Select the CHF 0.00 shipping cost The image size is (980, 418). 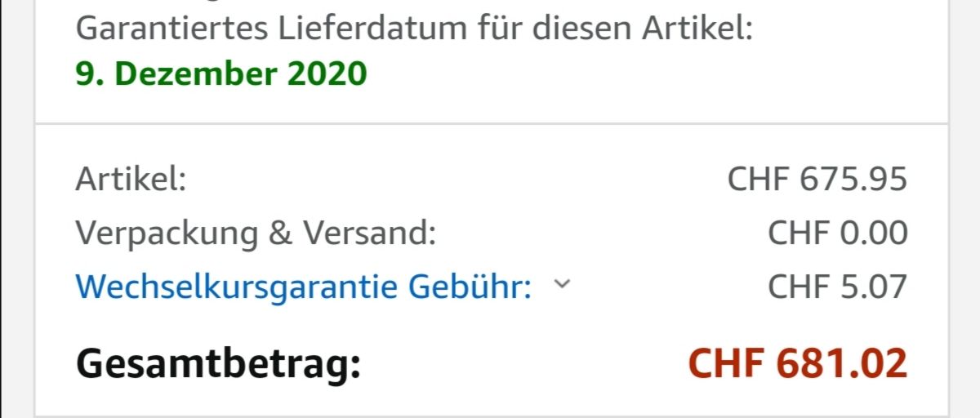pos(837,233)
